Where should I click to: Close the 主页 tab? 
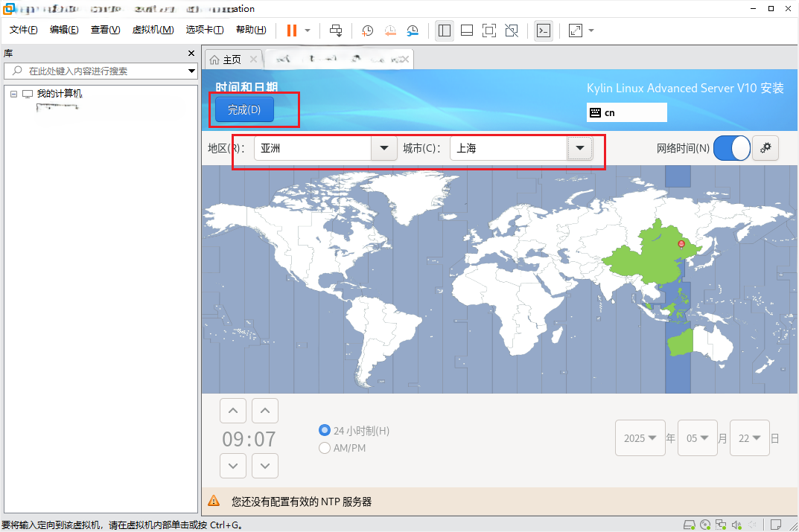click(253, 60)
